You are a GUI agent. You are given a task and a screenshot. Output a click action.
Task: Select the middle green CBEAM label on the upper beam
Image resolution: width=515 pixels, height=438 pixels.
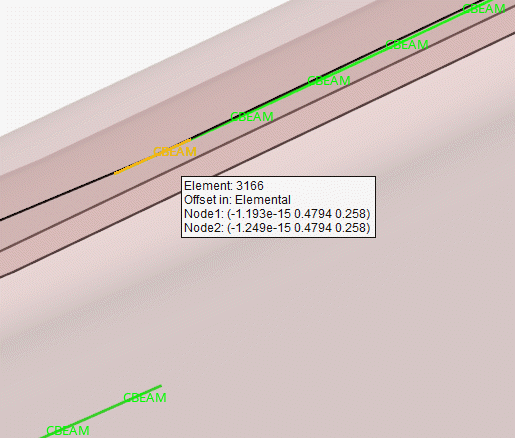329,81
